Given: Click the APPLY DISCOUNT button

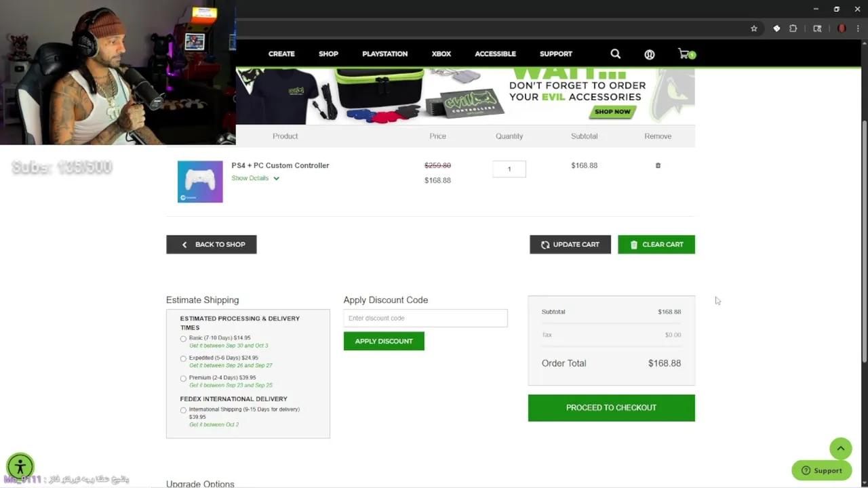Looking at the screenshot, I should (384, 341).
